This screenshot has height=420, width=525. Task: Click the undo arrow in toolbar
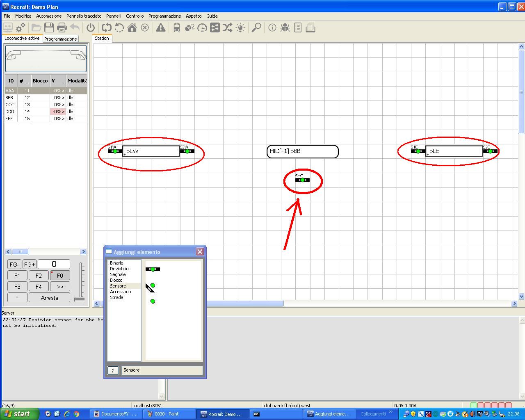click(x=75, y=27)
